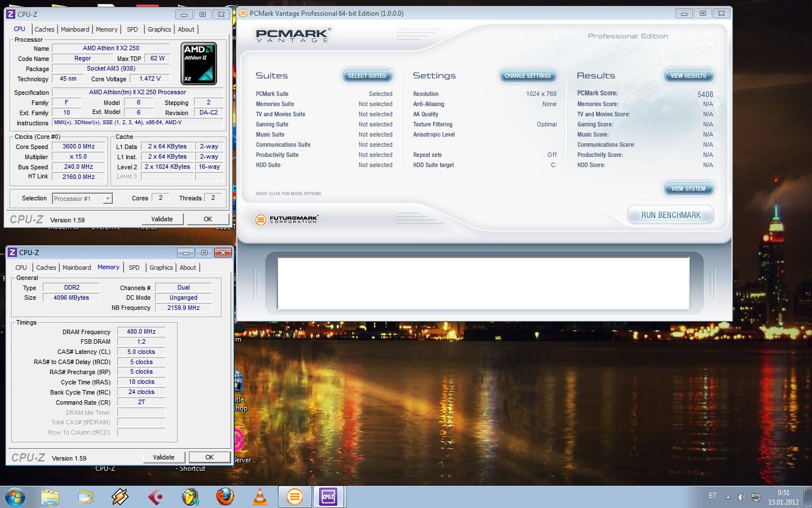812x508 pixels.
Task: Click the HDD Suite row
Action: (324, 165)
